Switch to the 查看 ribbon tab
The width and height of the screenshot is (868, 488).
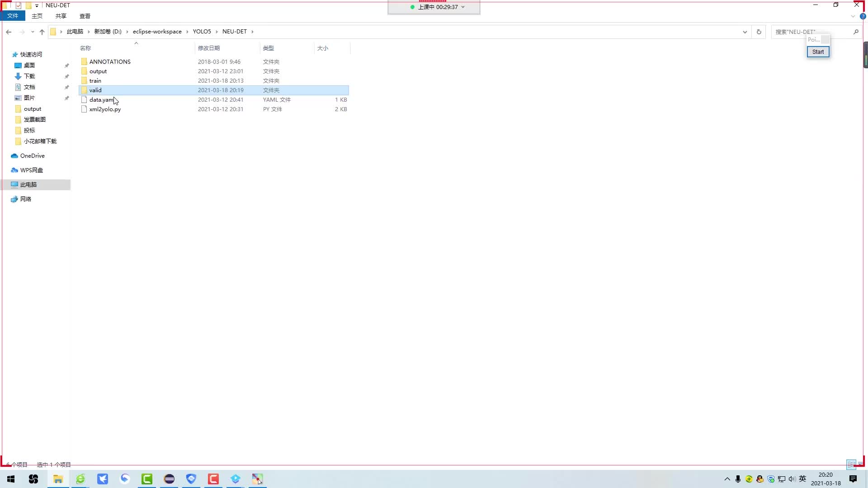[x=85, y=16]
